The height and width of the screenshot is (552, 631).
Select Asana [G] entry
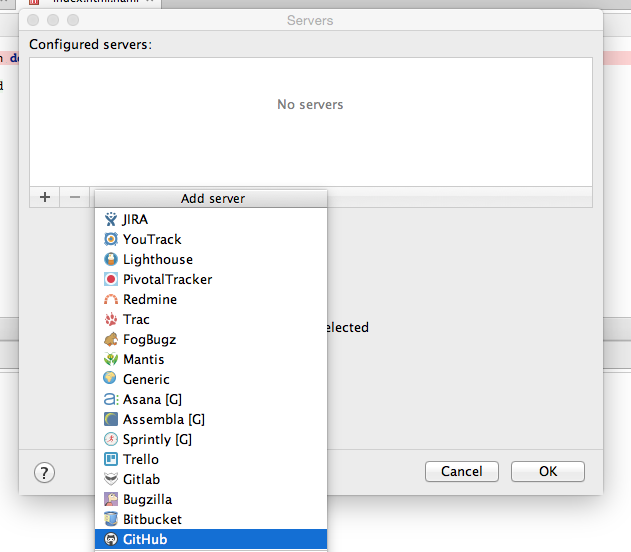coord(211,400)
